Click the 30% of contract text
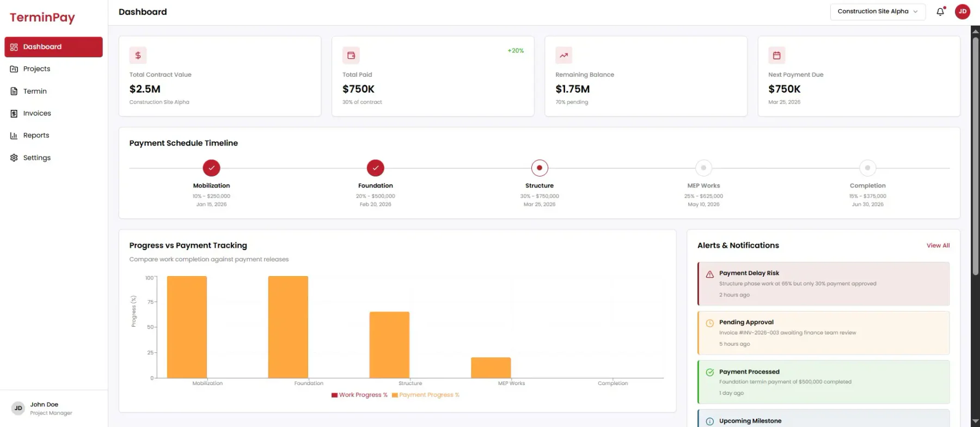The image size is (980, 427). pyautogui.click(x=362, y=102)
